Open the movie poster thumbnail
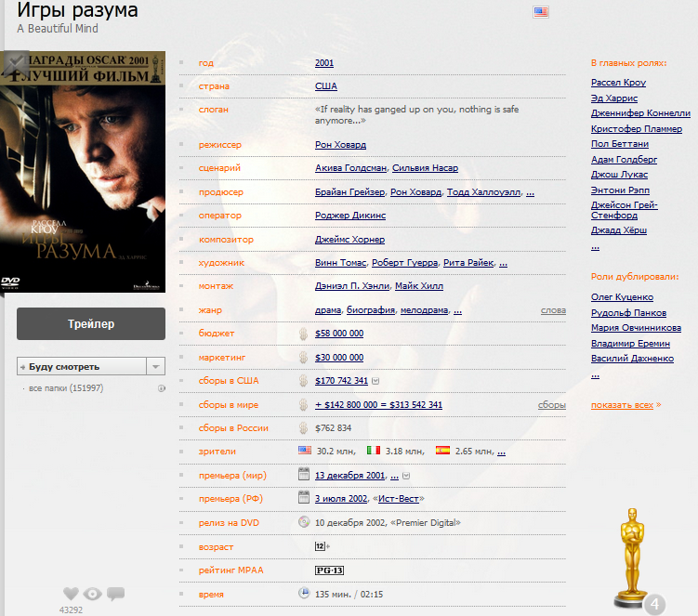 tap(83, 172)
